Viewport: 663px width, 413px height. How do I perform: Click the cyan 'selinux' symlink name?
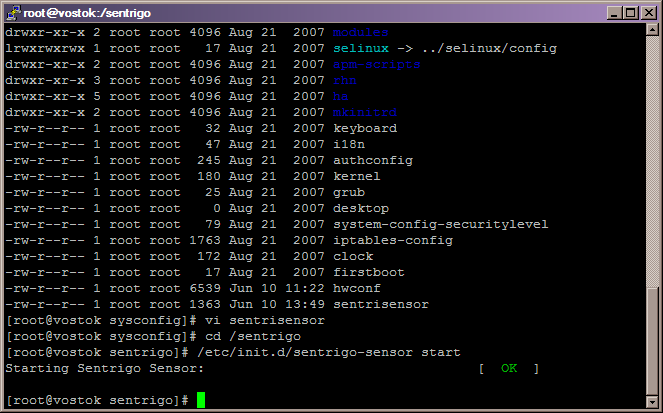pos(360,49)
